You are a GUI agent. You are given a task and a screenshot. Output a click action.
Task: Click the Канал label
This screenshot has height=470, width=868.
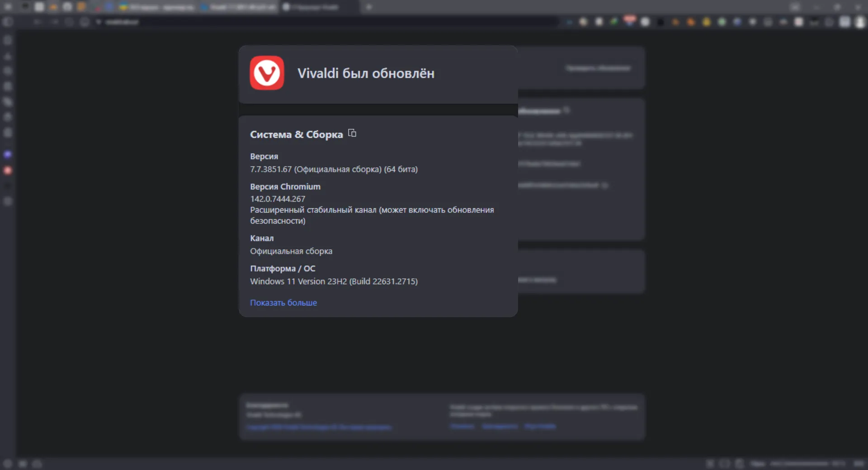click(262, 238)
